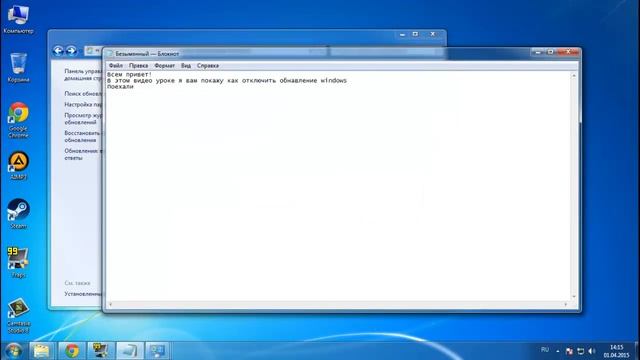Click the word 'Поехали' in Notepad

tap(120, 87)
